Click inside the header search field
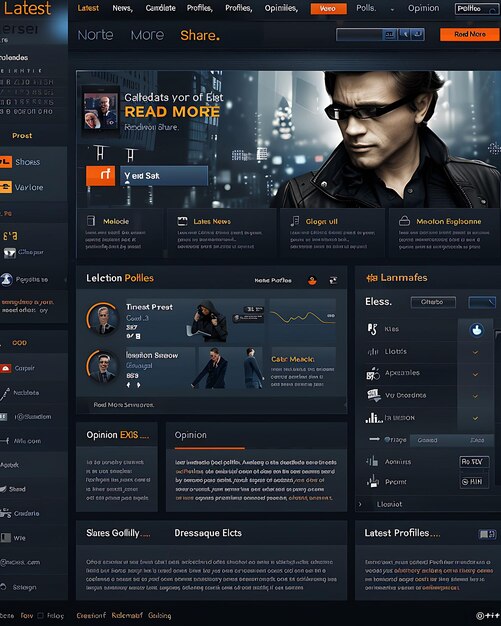 click(359, 35)
